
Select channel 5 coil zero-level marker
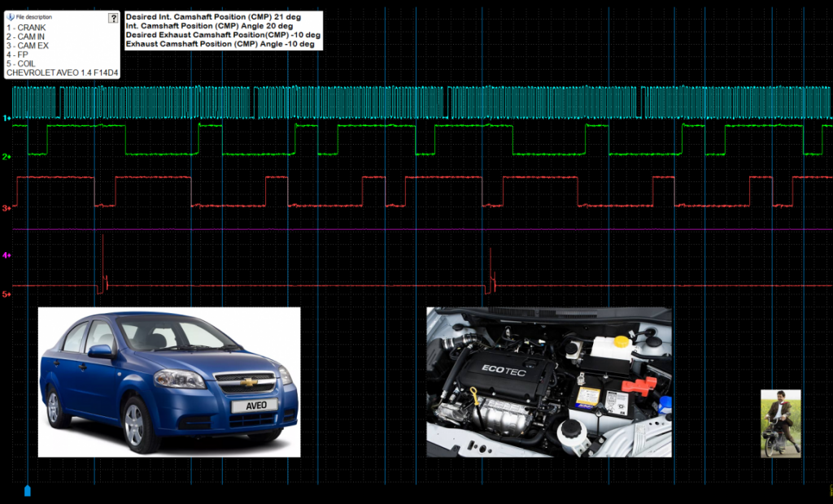click(x=7, y=293)
